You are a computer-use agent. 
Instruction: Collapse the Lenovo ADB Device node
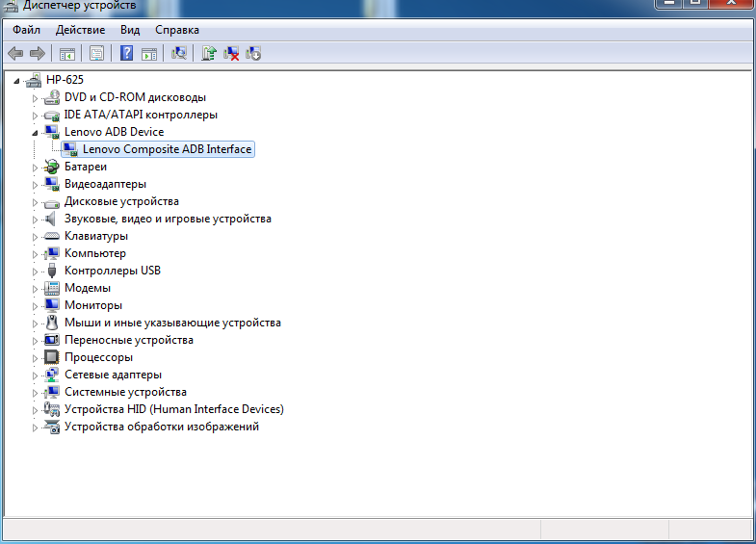click(36, 132)
